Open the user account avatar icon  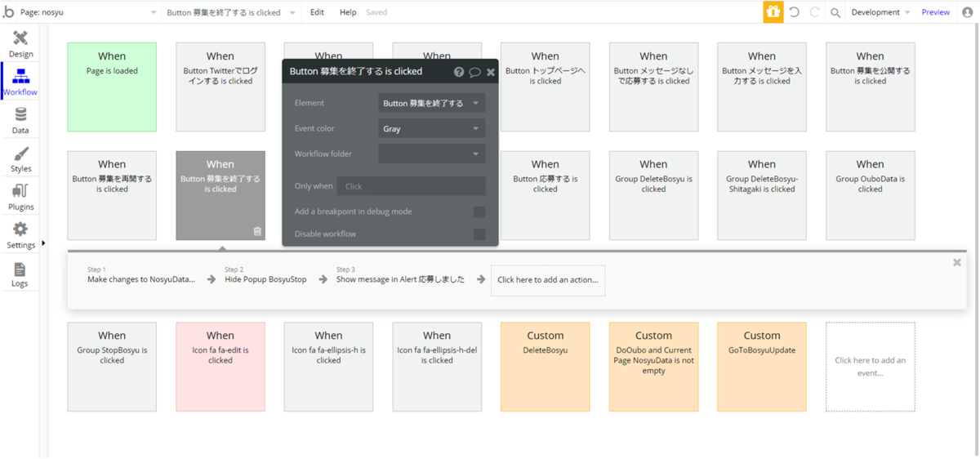pos(968,12)
